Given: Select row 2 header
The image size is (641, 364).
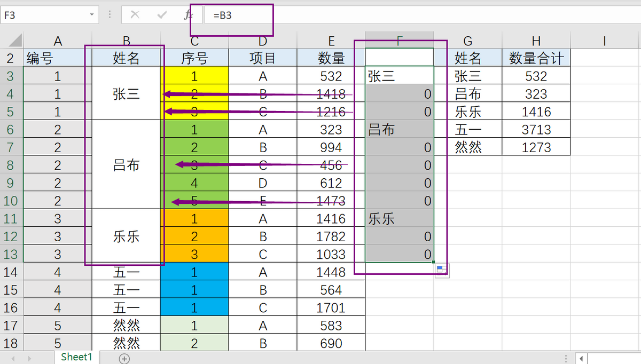Looking at the screenshot, I should [12, 58].
